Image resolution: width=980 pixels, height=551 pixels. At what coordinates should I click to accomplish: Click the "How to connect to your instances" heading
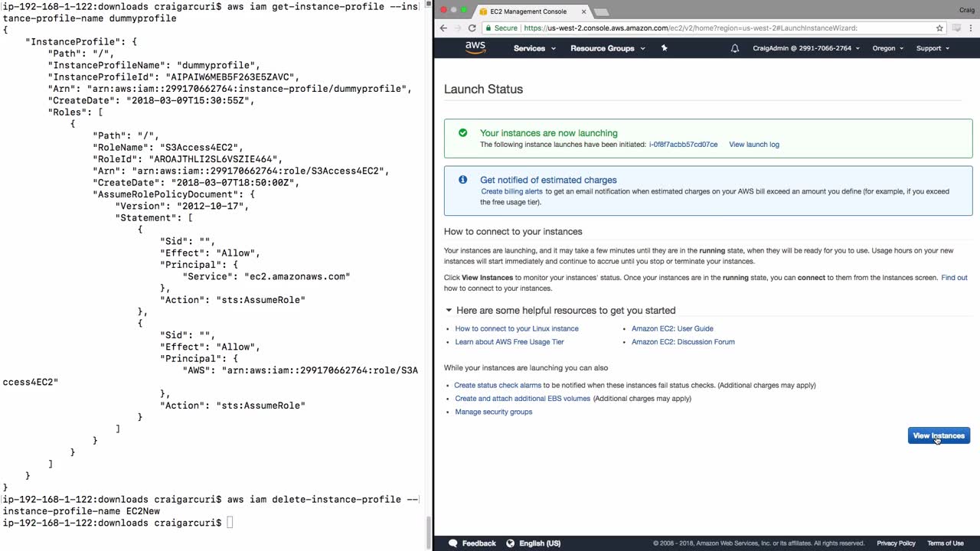(x=513, y=232)
